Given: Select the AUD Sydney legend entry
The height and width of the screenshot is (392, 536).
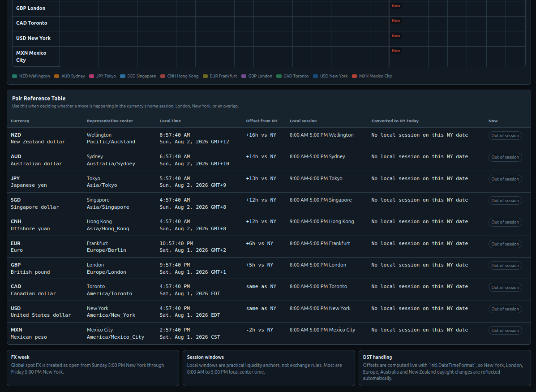Looking at the screenshot, I should [69, 76].
